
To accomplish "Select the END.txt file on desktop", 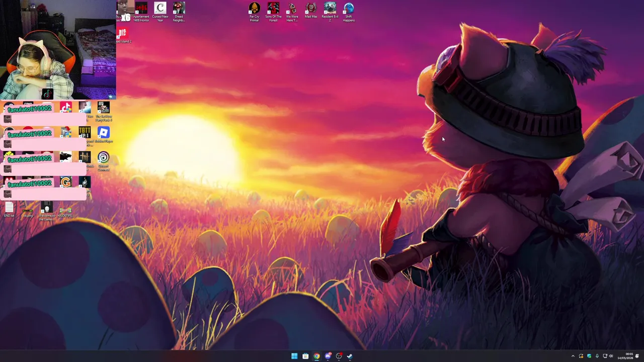I will 9,210.
